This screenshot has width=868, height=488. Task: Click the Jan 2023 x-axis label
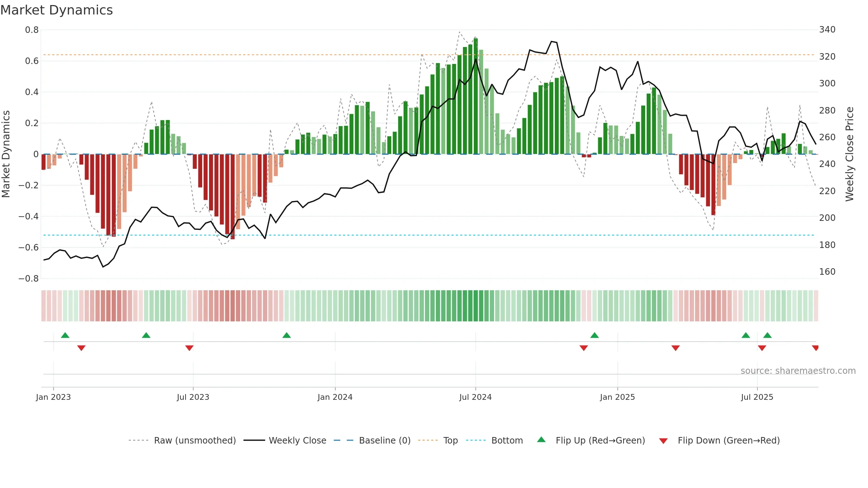54,397
